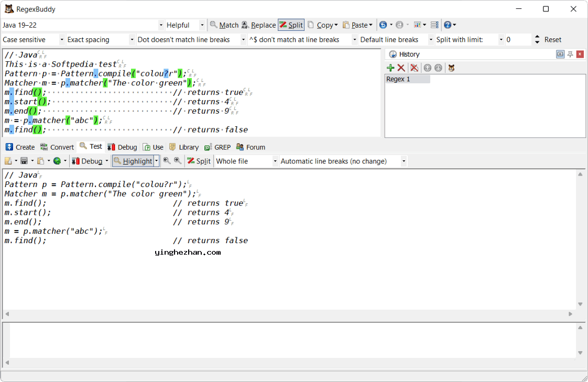Click the clipboard paste icon in the Test toolbar
The height and width of the screenshot is (382, 588).
40,161
